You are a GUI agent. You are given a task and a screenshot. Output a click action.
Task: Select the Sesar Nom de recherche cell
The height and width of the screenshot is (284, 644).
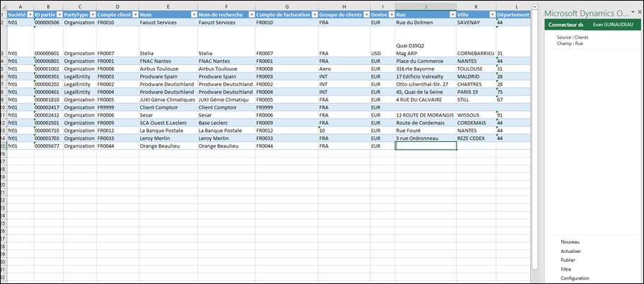(x=226, y=115)
